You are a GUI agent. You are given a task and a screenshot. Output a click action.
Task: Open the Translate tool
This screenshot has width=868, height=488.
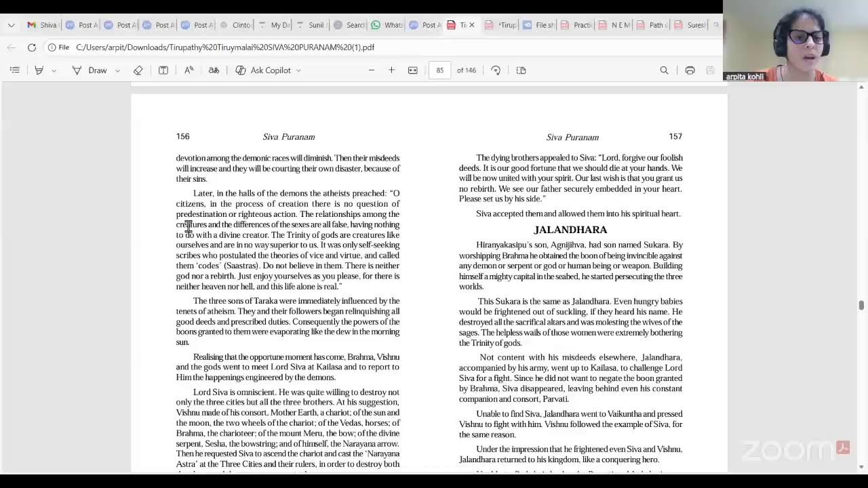214,70
